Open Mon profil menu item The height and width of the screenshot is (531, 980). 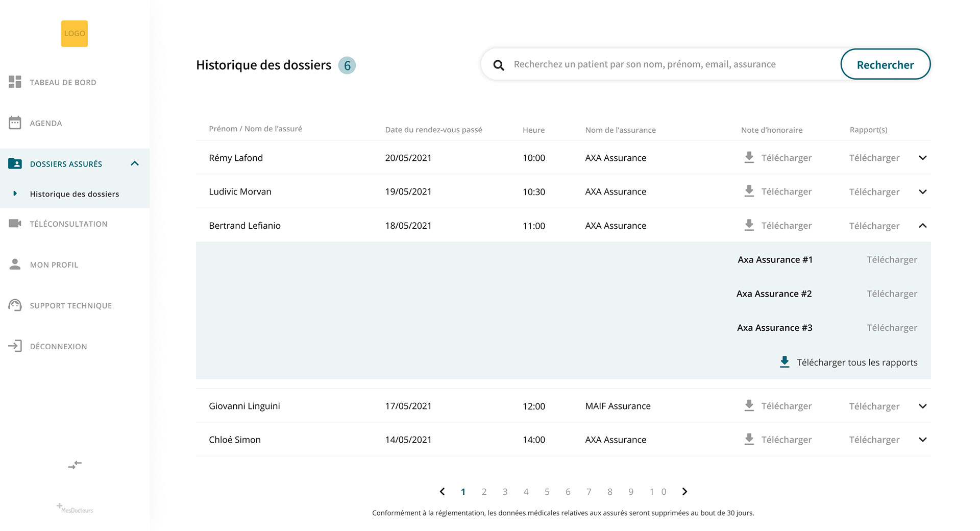pyautogui.click(x=54, y=264)
